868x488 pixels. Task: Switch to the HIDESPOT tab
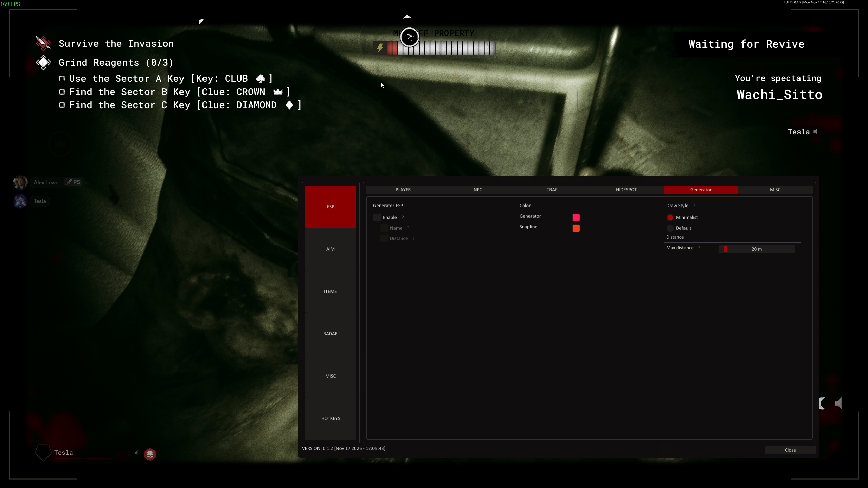tap(626, 190)
